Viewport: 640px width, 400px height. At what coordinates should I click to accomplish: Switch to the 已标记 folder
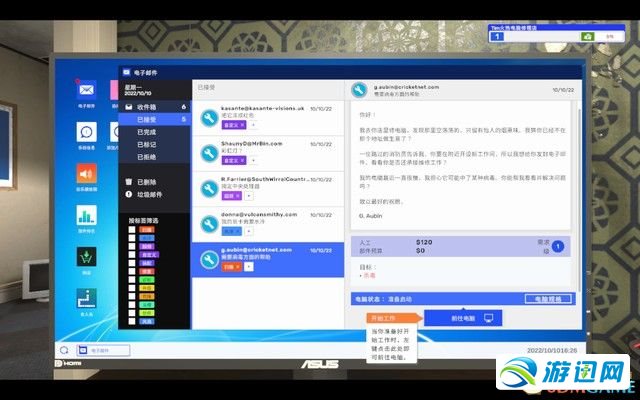click(147, 144)
